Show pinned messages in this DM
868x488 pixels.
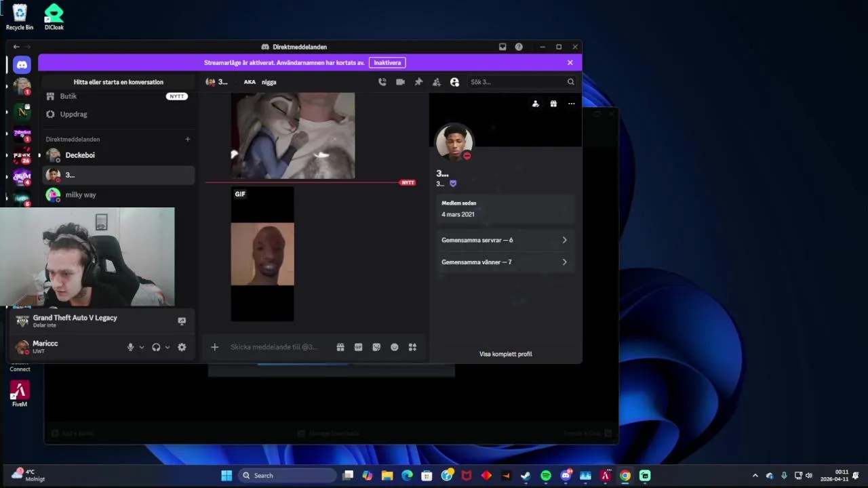coord(418,82)
